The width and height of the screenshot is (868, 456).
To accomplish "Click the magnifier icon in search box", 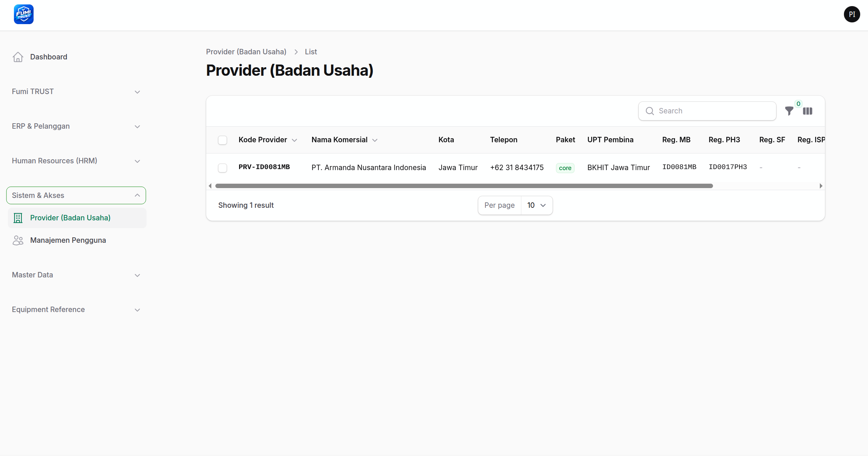I will pyautogui.click(x=650, y=111).
